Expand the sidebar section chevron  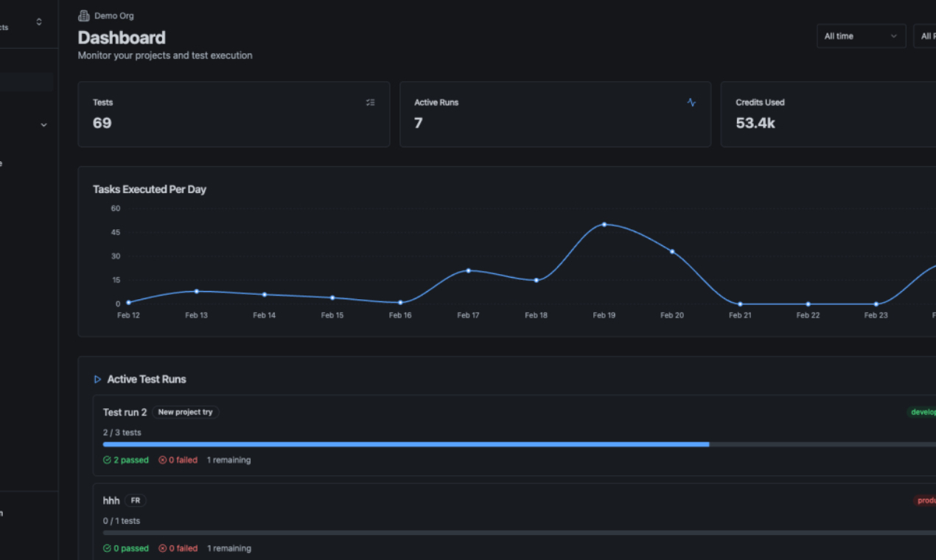(43, 125)
